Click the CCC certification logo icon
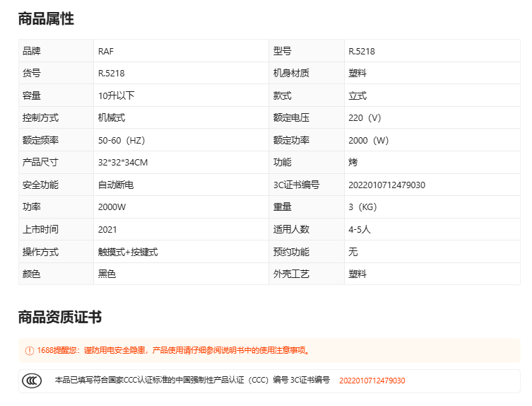 pos(31,381)
